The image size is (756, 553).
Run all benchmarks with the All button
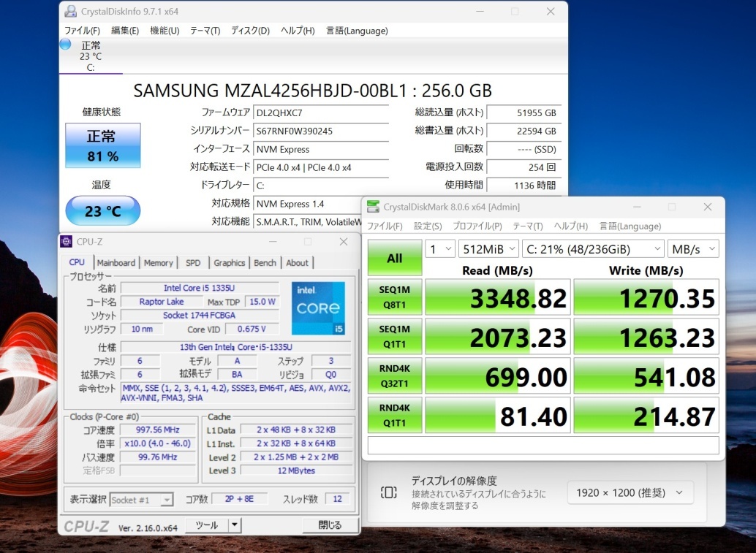tap(395, 257)
